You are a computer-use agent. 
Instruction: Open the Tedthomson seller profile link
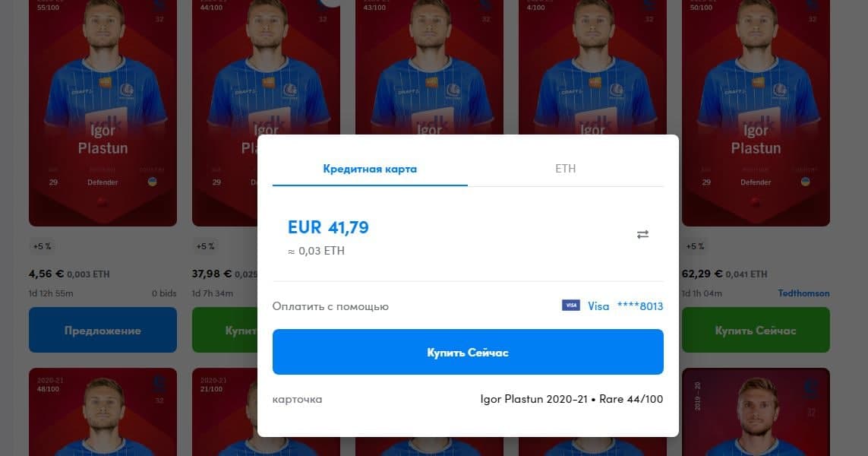click(x=803, y=293)
